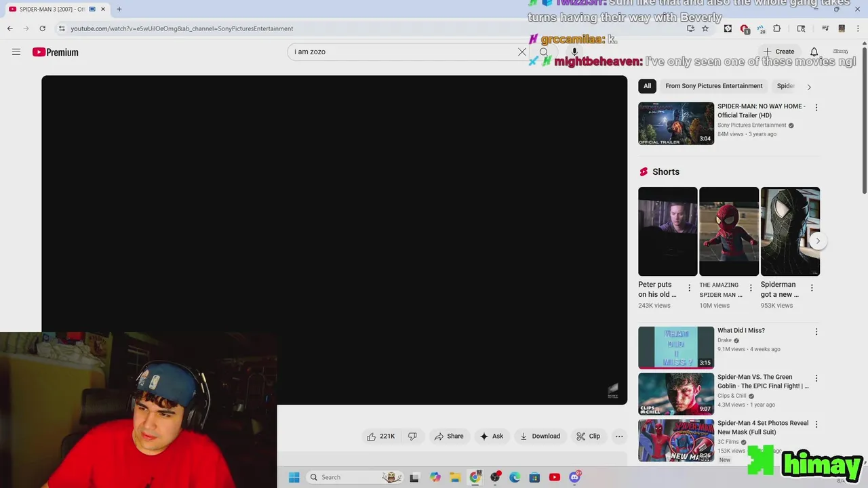Image resolution: width=868 pixels, height=488 pixels.
Task: Click the URL in the address bar
Action: 182,28
